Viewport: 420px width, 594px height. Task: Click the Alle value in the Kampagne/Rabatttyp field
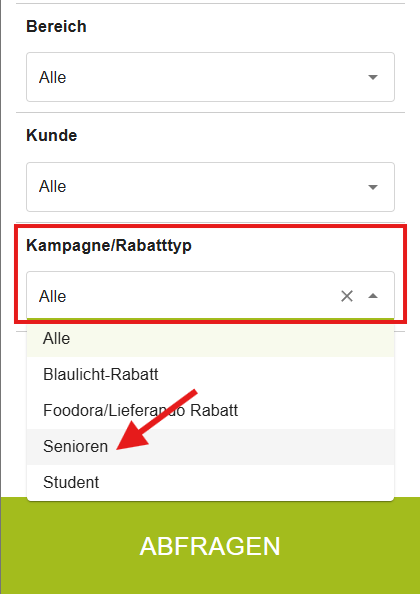click(x=52, y=296)
